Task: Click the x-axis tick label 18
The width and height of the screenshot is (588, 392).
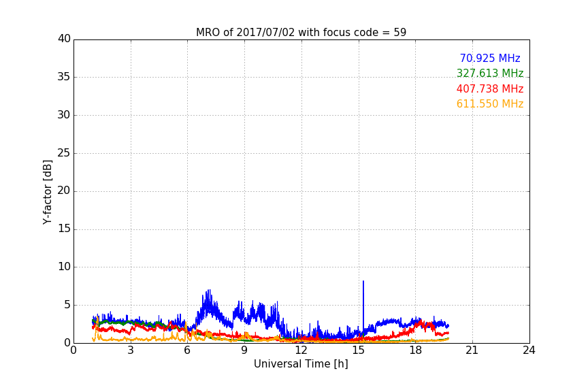Action: click(416, 350)
